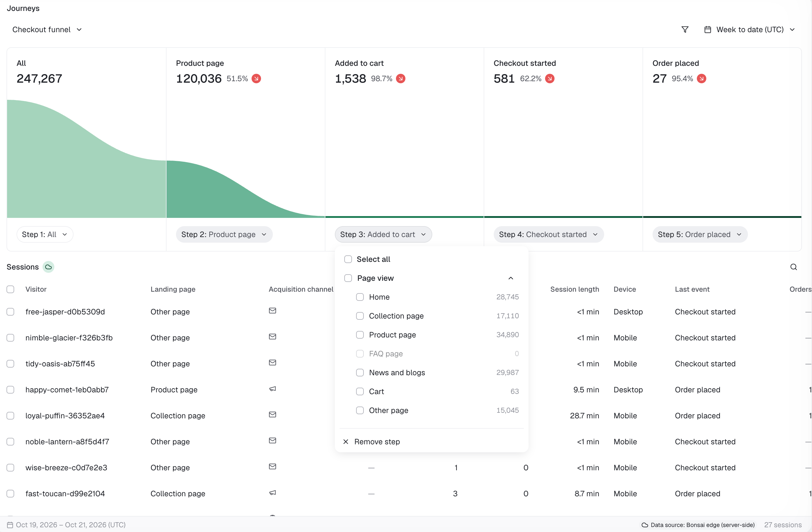Click the Last event column header
The image size is (812, 532).
tap(692, 289)
